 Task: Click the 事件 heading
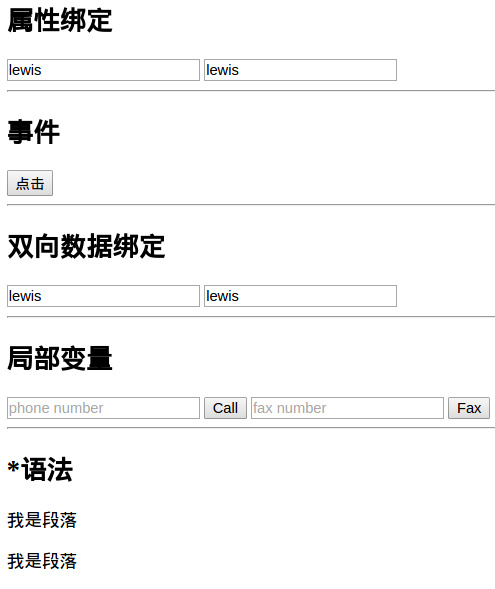pos(34,132)
